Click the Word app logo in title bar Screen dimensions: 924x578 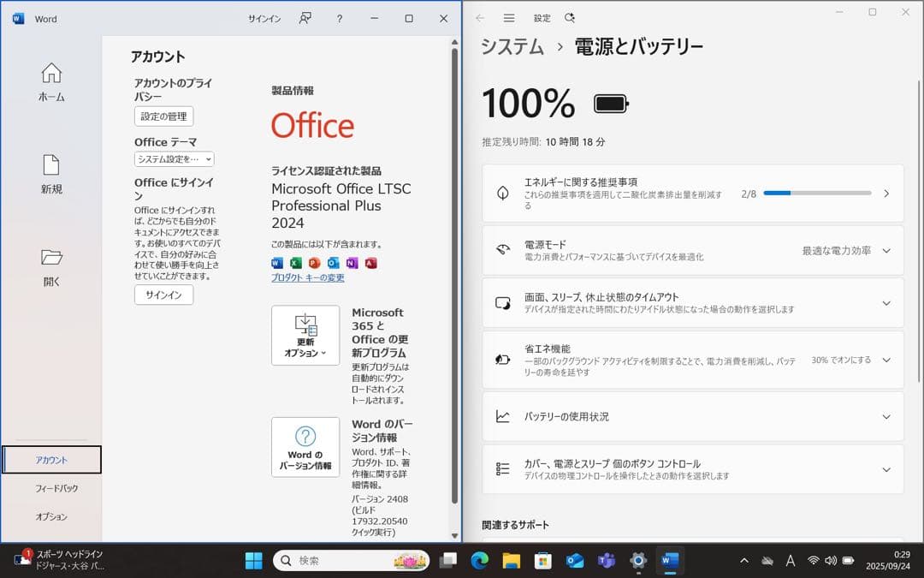(18, 19)
